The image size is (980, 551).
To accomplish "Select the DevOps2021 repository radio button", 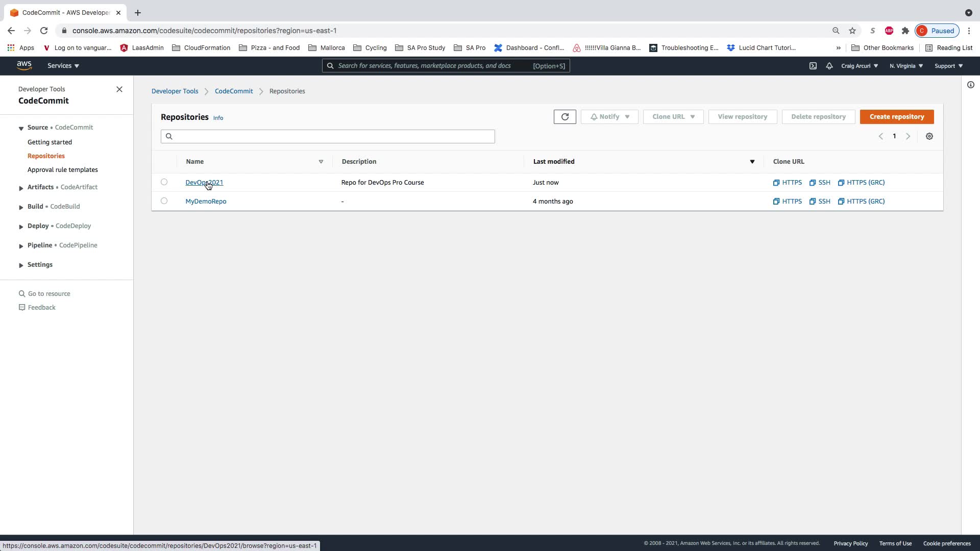I will [164, 182].
